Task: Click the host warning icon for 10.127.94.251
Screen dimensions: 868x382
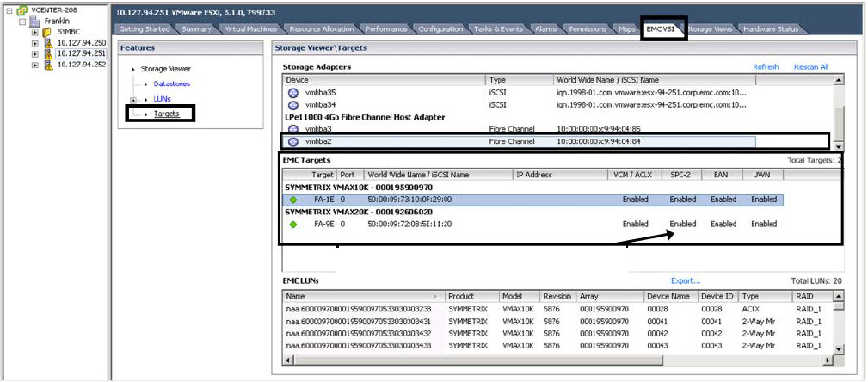Action: 48,53
